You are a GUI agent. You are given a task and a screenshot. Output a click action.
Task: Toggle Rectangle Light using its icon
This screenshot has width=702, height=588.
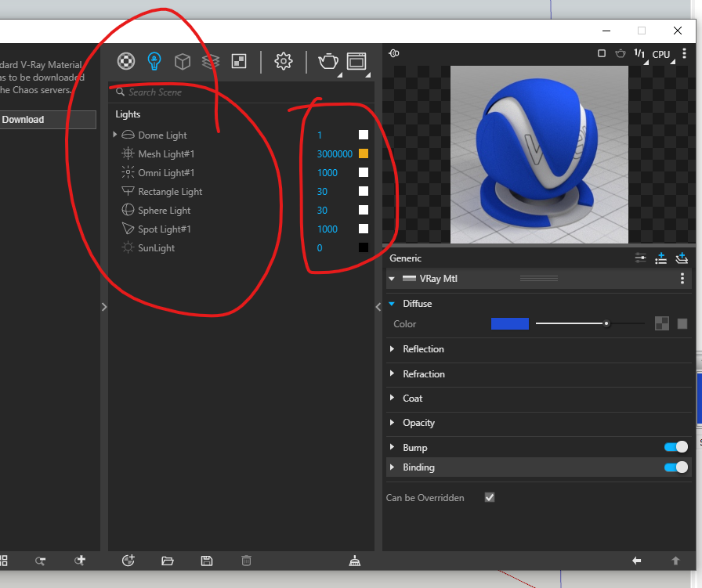(128, 191)
